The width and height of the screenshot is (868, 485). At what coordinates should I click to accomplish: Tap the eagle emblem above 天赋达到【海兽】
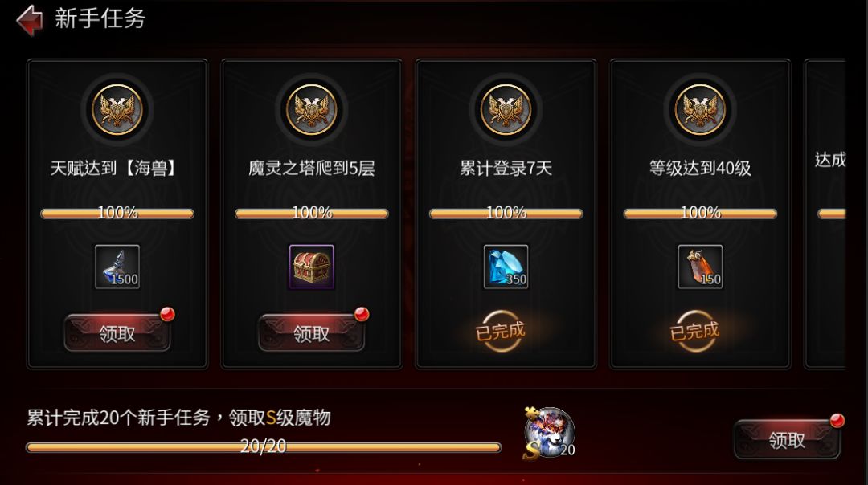pos(117,109)
